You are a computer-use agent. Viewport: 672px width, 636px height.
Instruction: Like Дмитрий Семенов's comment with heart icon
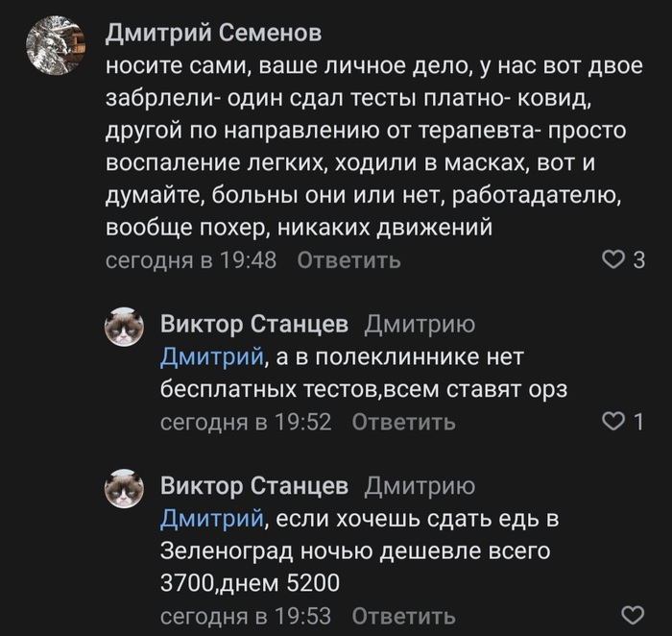612,259
